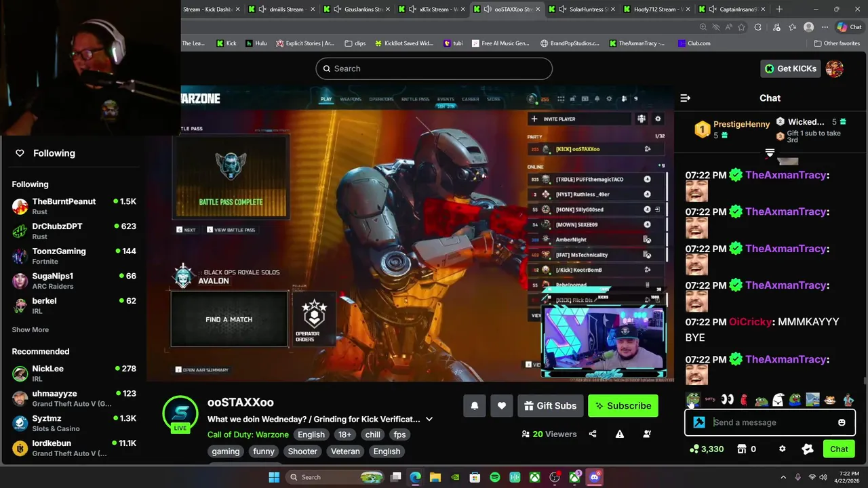The width and height of the screenshot is (868, 488).
Task: View the 3,330 channel points balance
Action: (x=707, y=449)
